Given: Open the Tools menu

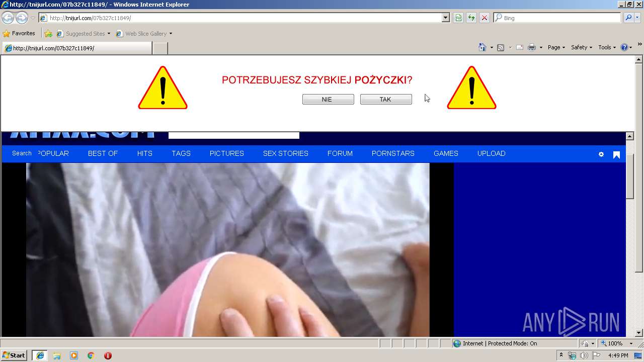Looking at the screenshot, I should point(607,47).
